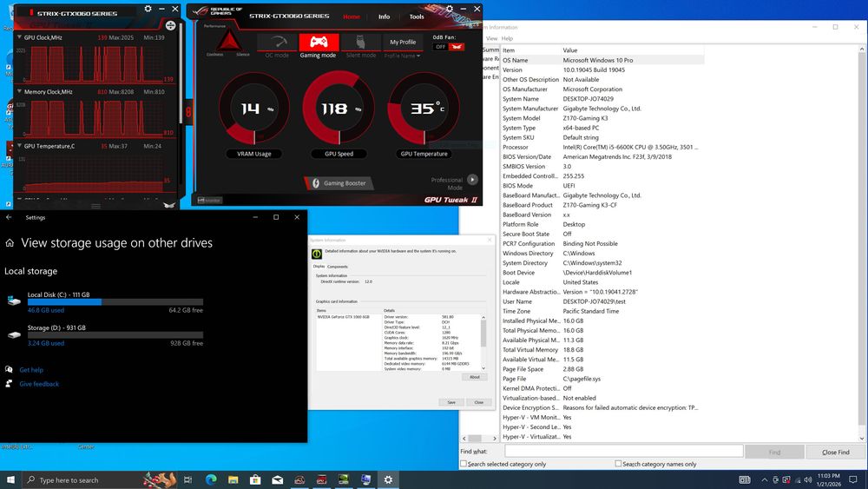Click the back arrow in Settings window
Viewport: 868px width, 489px height.
(x=9, y=218)
